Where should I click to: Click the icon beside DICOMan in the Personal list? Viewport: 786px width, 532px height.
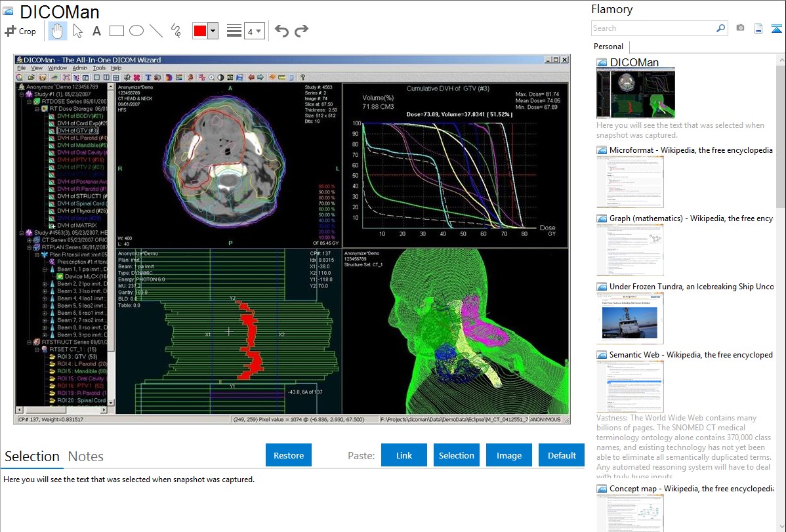point(602,63)
